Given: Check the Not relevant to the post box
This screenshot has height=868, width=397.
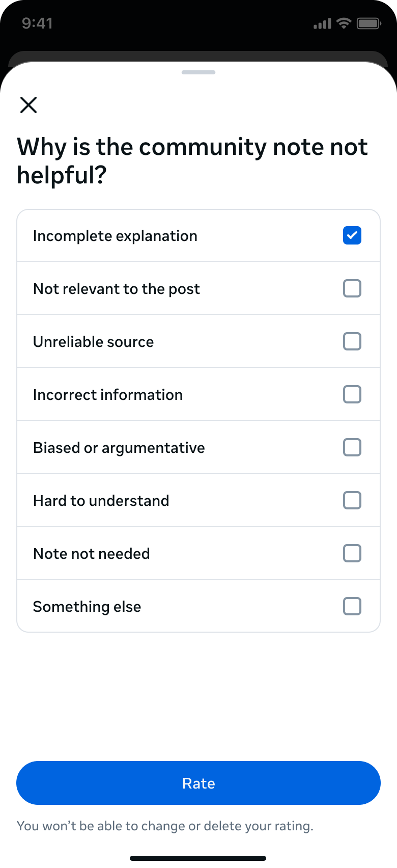Looking at the screenshot, I should click(352, 289).
